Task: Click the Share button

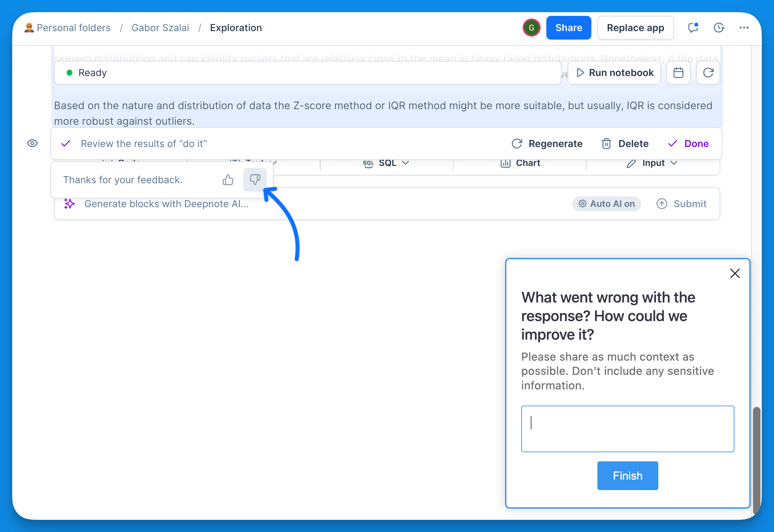Action: click(568, 28)
